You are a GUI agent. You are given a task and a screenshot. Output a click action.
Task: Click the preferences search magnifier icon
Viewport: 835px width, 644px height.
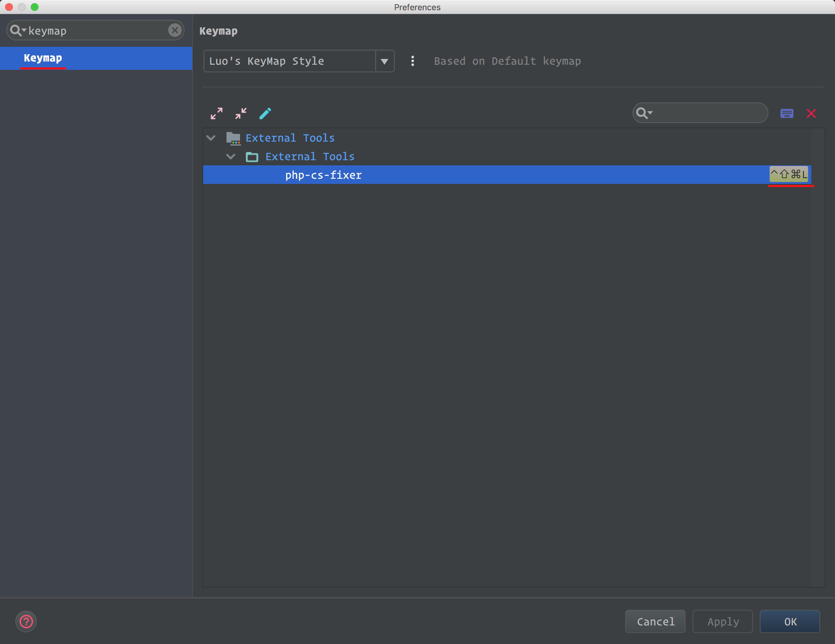pyautogui.click(x=16, y=30)
